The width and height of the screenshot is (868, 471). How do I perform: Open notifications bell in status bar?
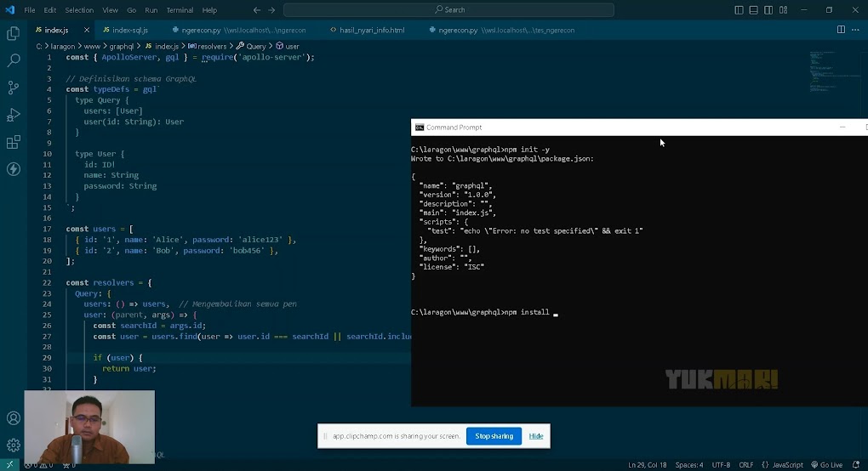click(856, 465)
